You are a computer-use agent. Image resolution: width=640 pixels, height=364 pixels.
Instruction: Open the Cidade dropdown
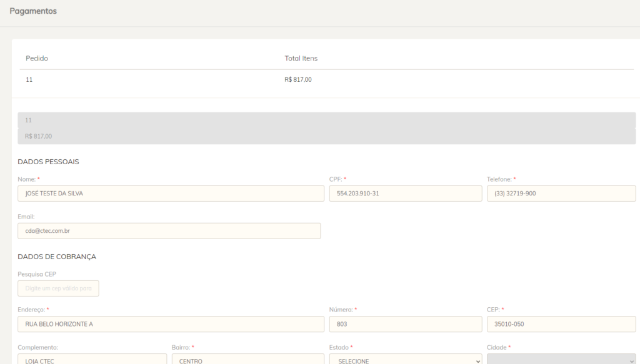[561, 359]
